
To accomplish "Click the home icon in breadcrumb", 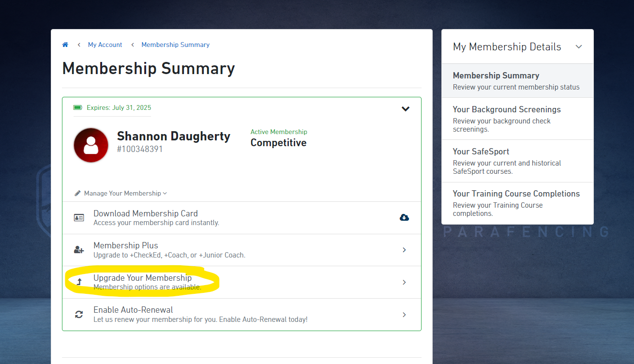I will coord(65,45).
